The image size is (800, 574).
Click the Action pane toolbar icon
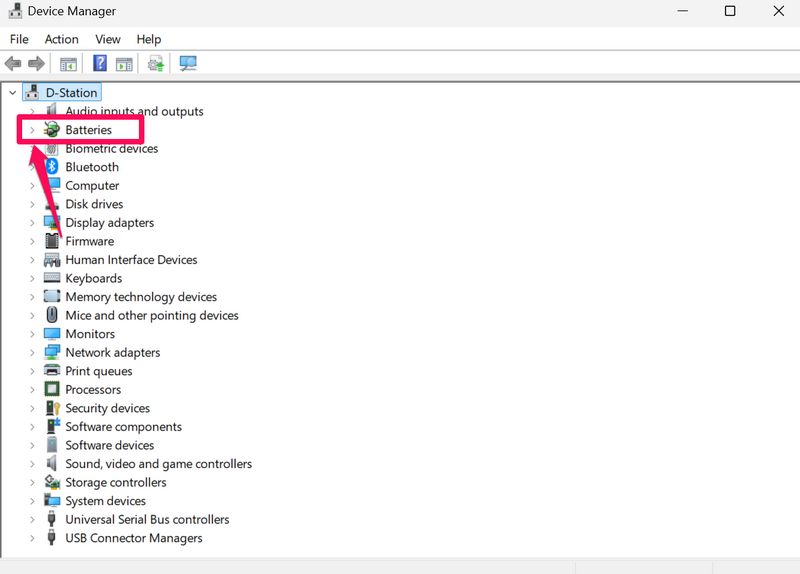tap(124, 64)
